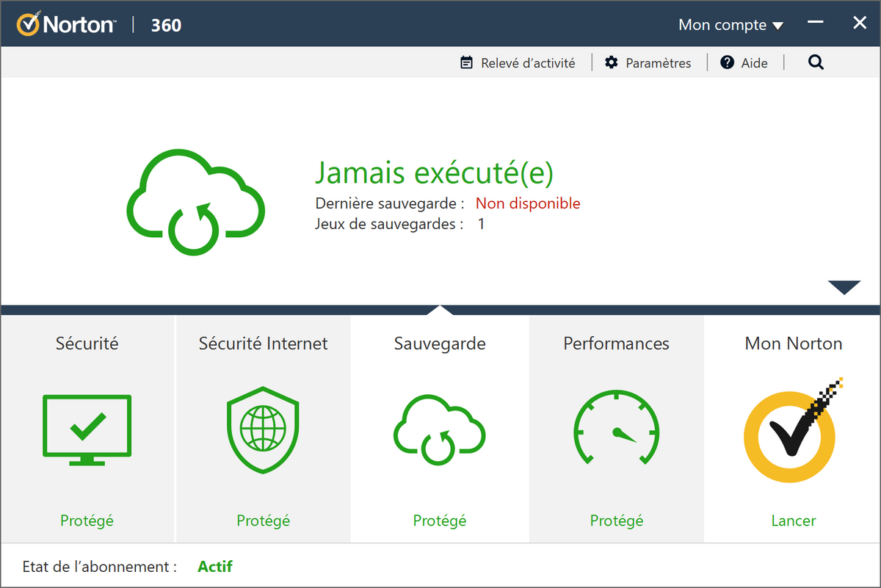Select the Sauvegarde tab label

tap(440, 344)
